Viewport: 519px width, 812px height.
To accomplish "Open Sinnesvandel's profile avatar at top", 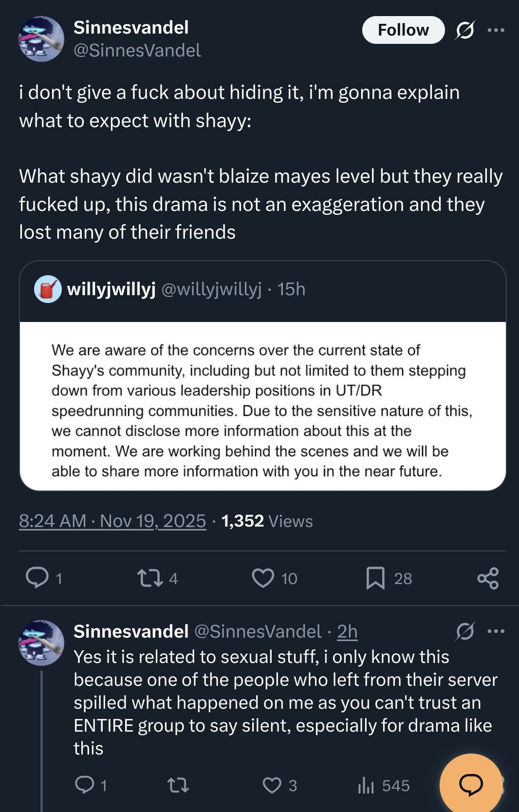I will coord(41,39).
